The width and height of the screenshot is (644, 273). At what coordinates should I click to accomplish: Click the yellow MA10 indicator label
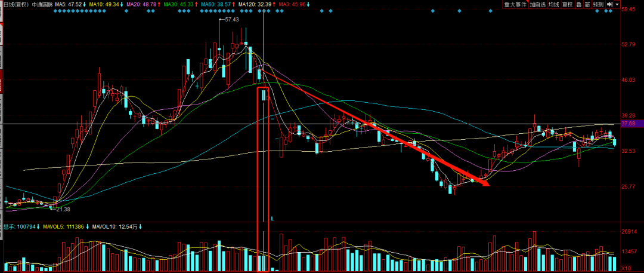pos(107,4)
